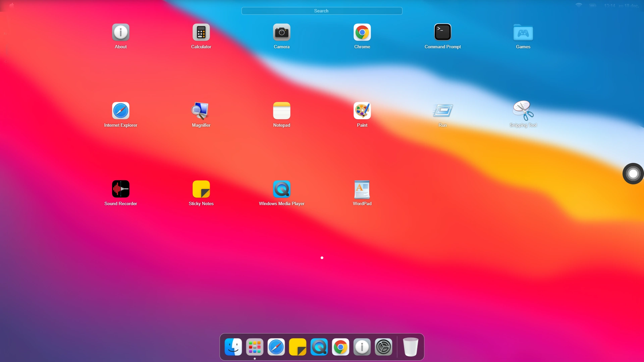
Task: Open the Run dialog
Action: (x=442, y=111)
